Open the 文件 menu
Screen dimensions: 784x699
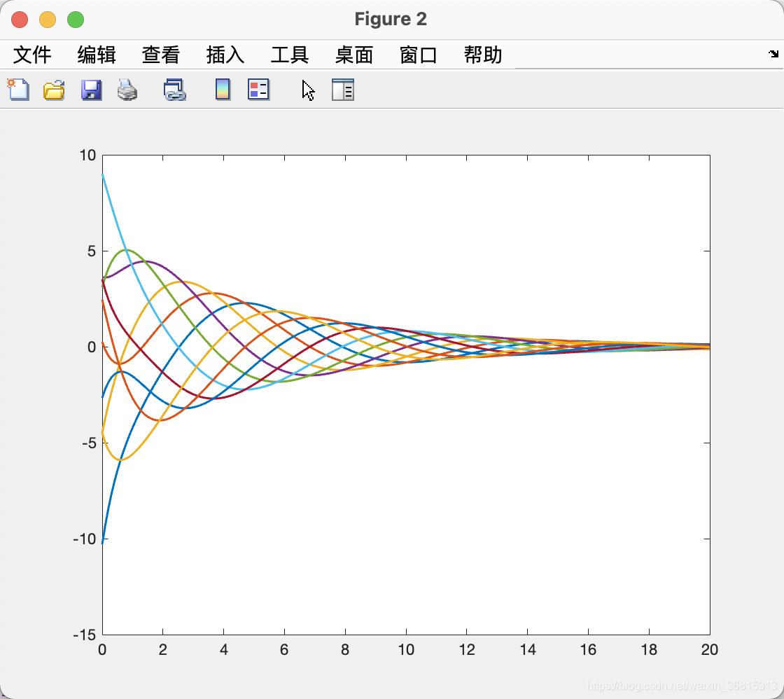point(33,55)
